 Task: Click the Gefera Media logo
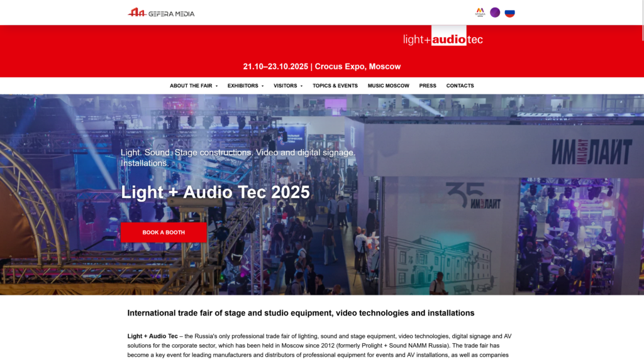pyautogui.click(x=161, y=13)
